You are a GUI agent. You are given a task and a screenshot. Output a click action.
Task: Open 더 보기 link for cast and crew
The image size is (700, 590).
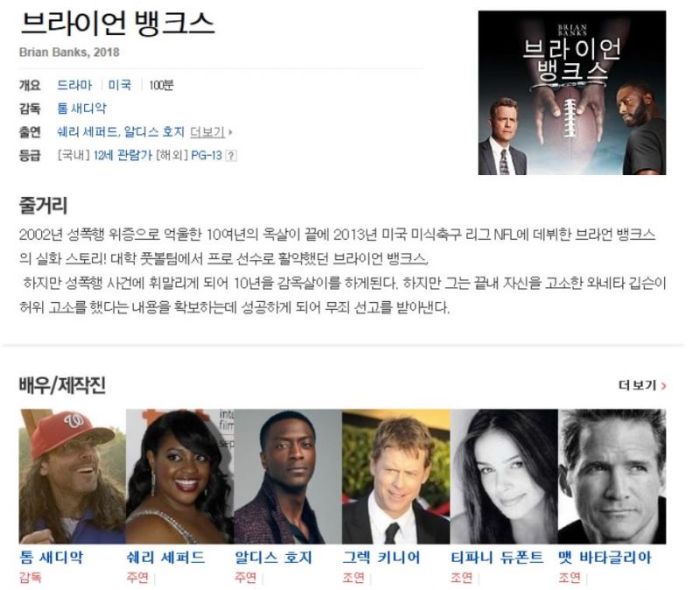(642, 385)
